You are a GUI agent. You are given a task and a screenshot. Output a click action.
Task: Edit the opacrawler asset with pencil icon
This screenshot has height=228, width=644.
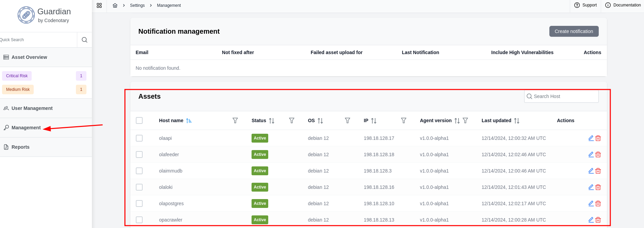[591, 220]
